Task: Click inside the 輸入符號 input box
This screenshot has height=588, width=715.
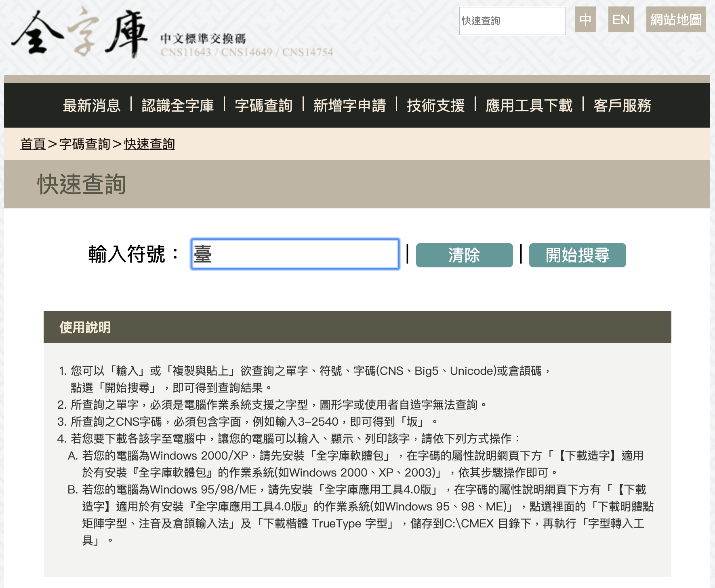Action: click(295, 255)
